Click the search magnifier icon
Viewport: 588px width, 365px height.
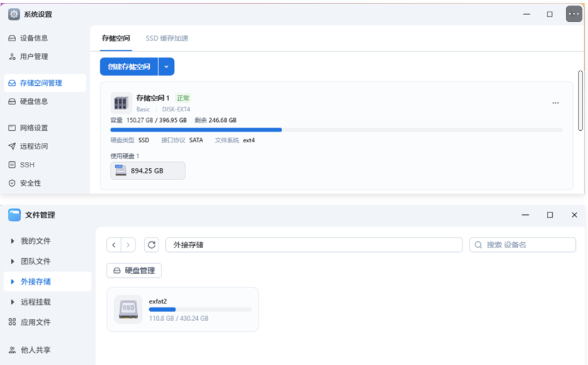478,245
